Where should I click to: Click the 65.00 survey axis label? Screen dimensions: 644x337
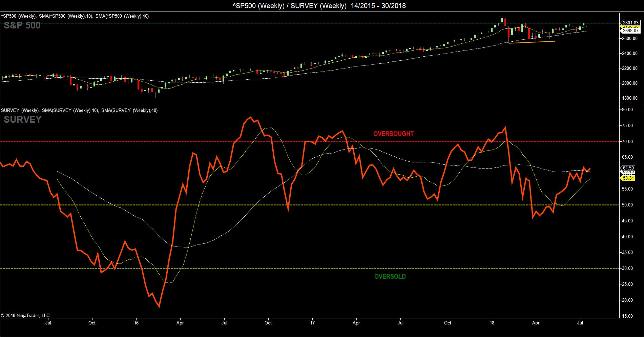tap(628, 157)
